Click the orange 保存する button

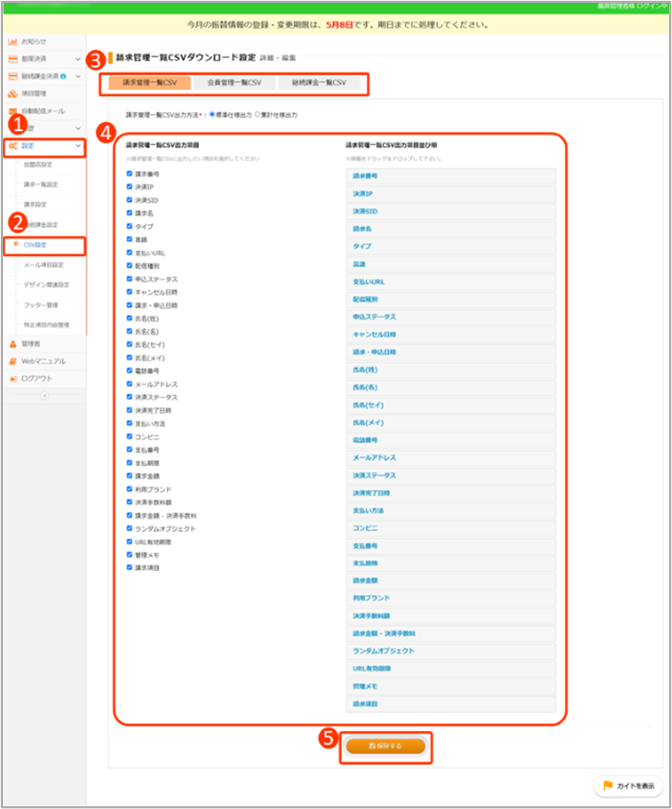click(x=386, y=746)
